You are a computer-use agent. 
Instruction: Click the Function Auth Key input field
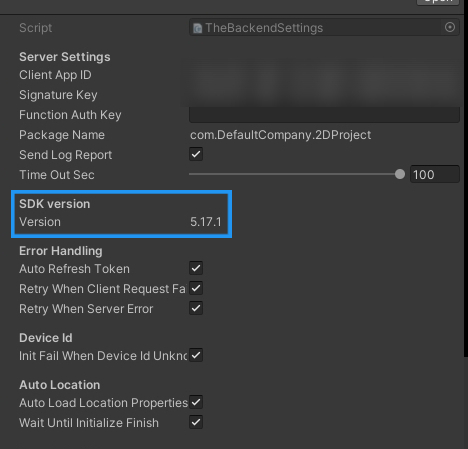pos(324,115)
